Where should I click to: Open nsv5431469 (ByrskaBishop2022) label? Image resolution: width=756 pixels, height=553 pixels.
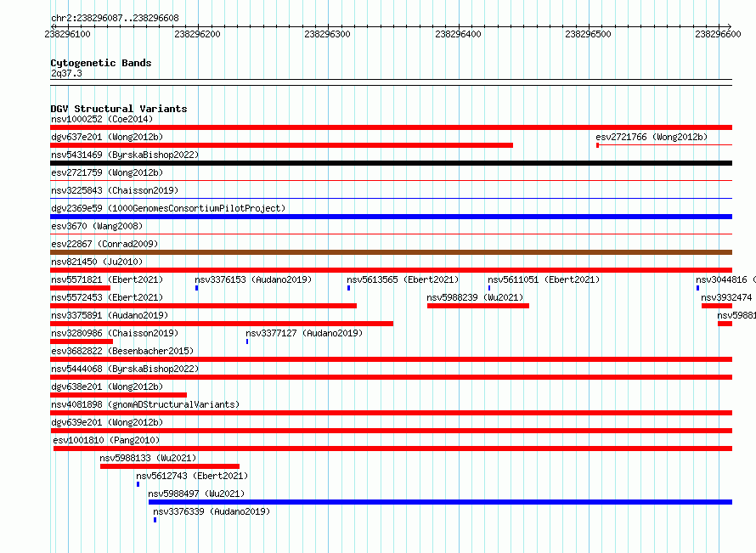[125, 155]
